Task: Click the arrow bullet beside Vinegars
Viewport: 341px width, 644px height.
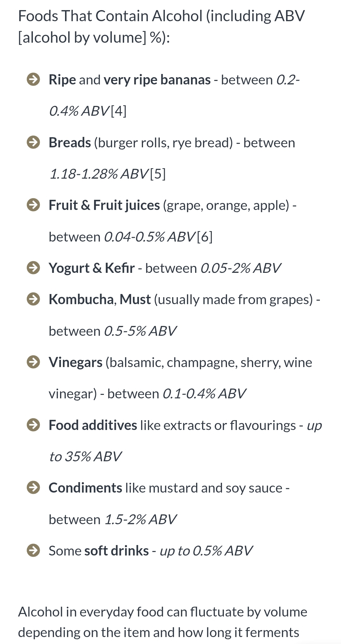Action: click(33, 362)
